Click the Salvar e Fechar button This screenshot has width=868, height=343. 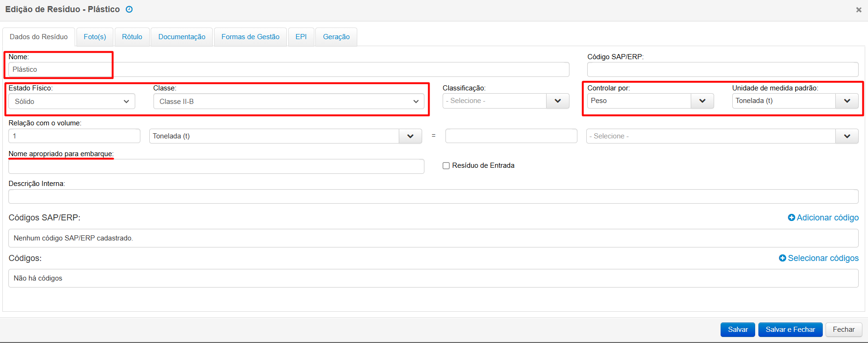790,329
